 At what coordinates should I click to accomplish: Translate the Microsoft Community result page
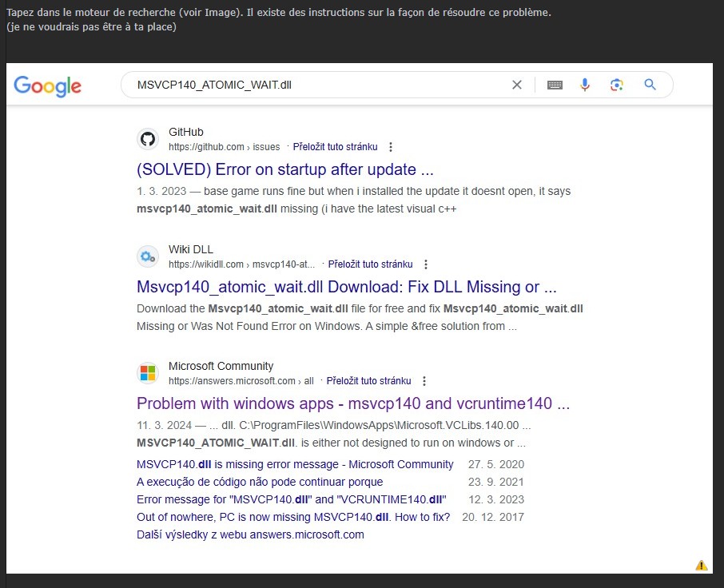pos(368,381)
